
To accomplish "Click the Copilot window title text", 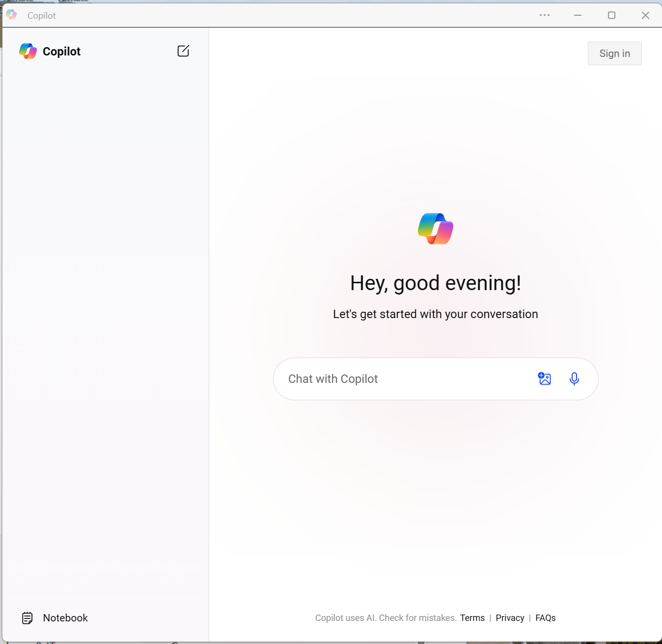I will click(42, 16).
